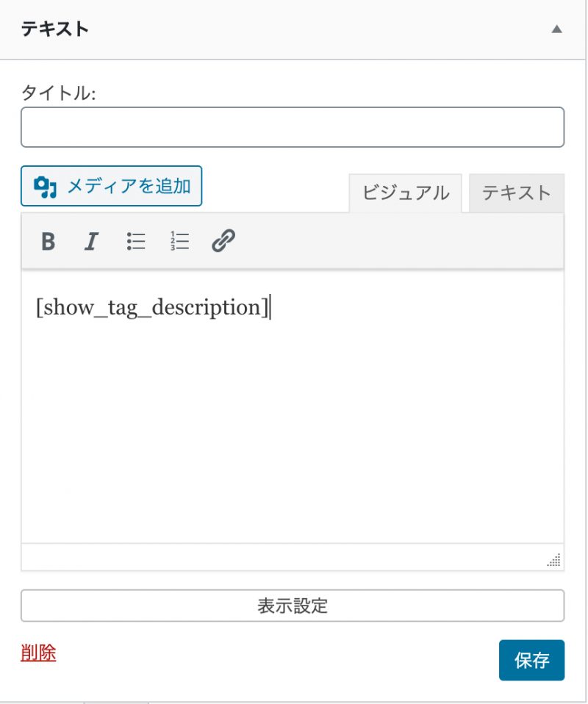Insert a bulleted list
588x704 pixels.
[x=136, y=241]
